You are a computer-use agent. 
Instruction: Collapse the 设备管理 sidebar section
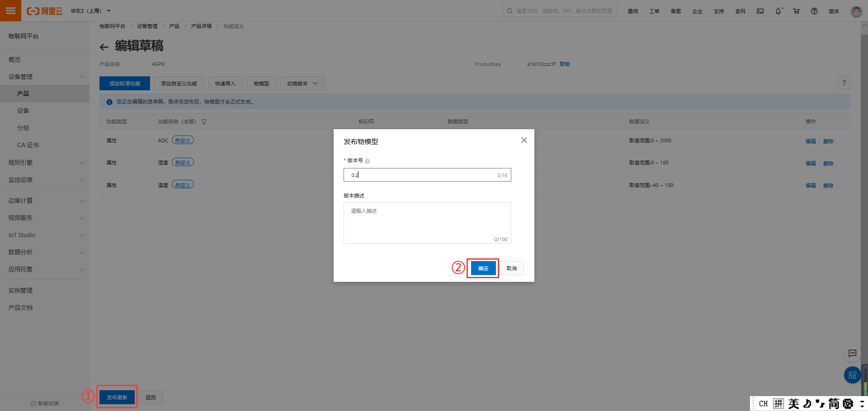pos(82,77)
